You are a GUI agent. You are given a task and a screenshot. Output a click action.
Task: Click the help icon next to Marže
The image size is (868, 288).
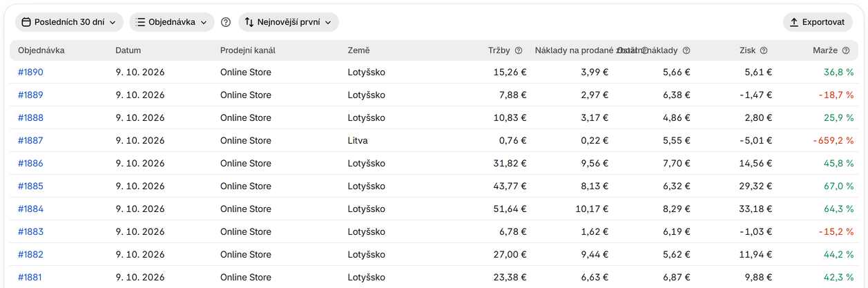point(846,50)
